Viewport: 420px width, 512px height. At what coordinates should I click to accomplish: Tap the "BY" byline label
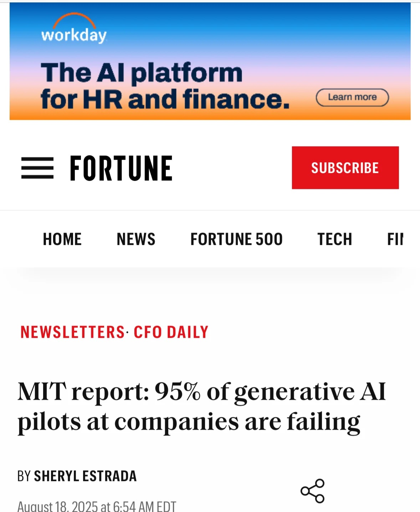click(x=24, y=476)
